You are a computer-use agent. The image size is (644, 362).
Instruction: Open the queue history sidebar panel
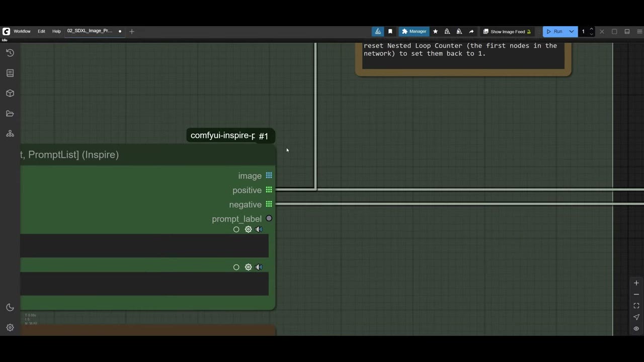pos(10,53)
